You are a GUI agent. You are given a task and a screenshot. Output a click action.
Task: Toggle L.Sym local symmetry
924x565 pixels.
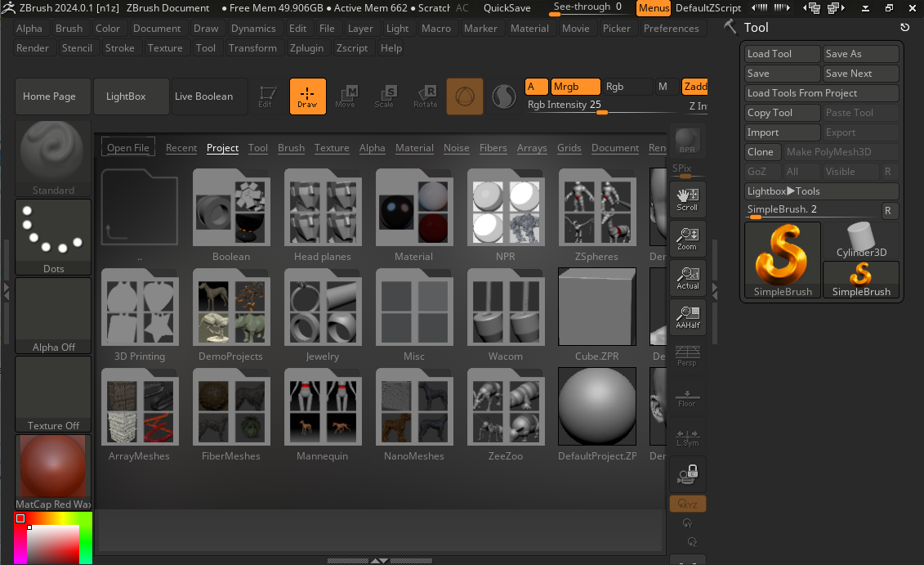687,437
